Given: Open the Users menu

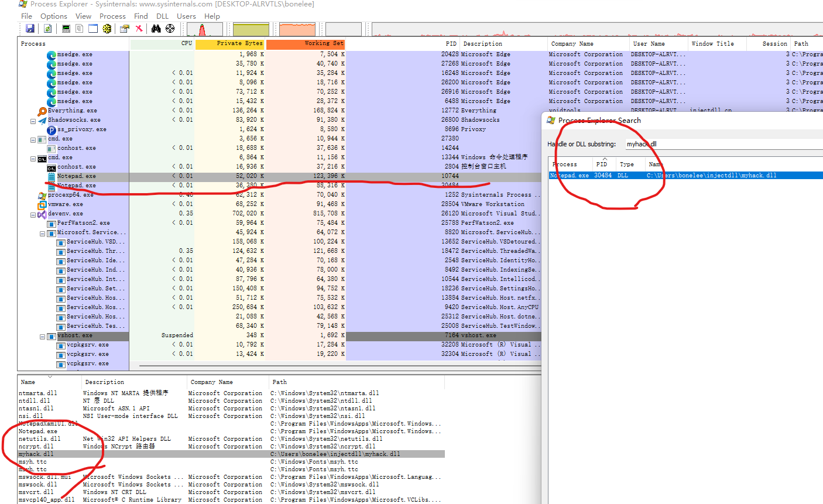Looking at the screenshot, I should point(186,16).
